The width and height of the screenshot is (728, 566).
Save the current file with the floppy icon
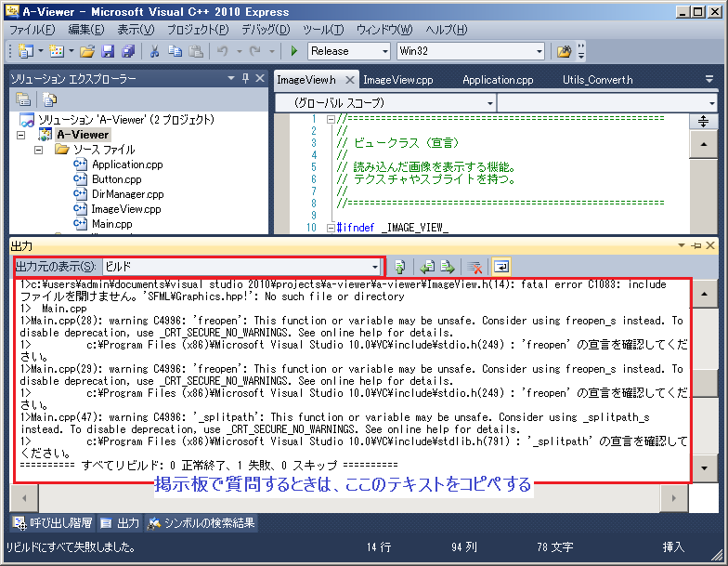pos(108,51)
